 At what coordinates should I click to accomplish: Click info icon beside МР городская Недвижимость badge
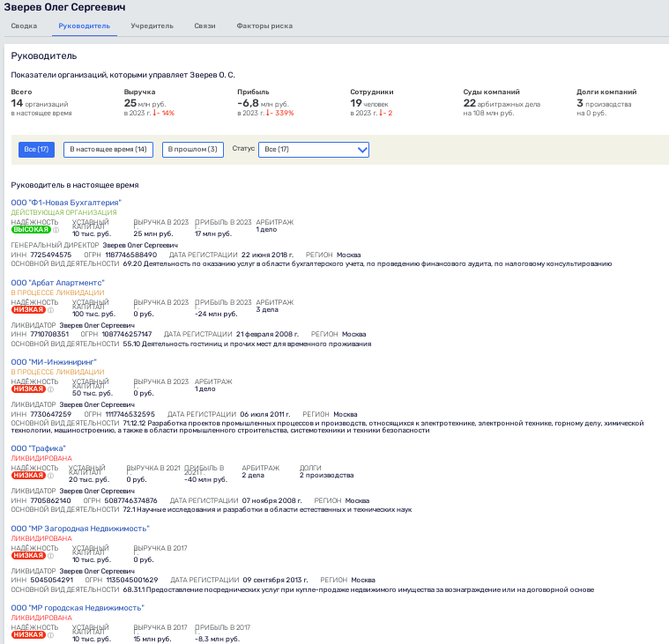[51, 635]
